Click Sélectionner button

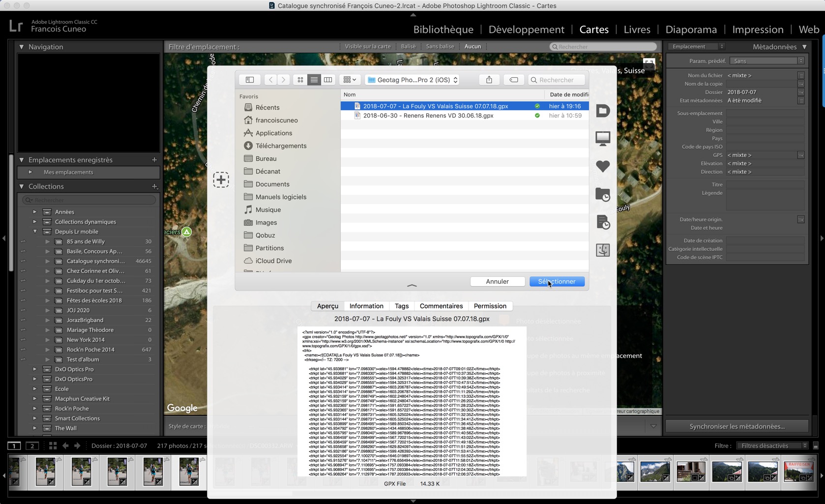(x=557, y=281)
